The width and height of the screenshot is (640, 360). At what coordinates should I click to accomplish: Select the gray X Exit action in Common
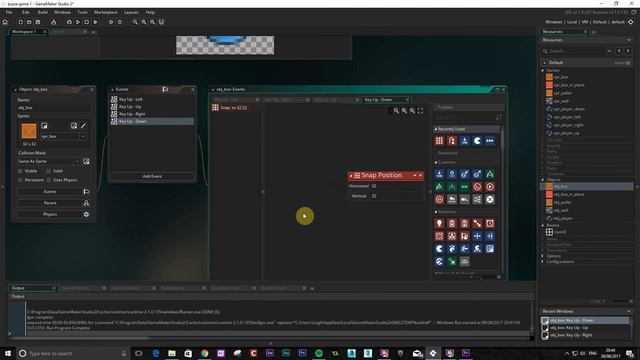[x=490, y=199]
